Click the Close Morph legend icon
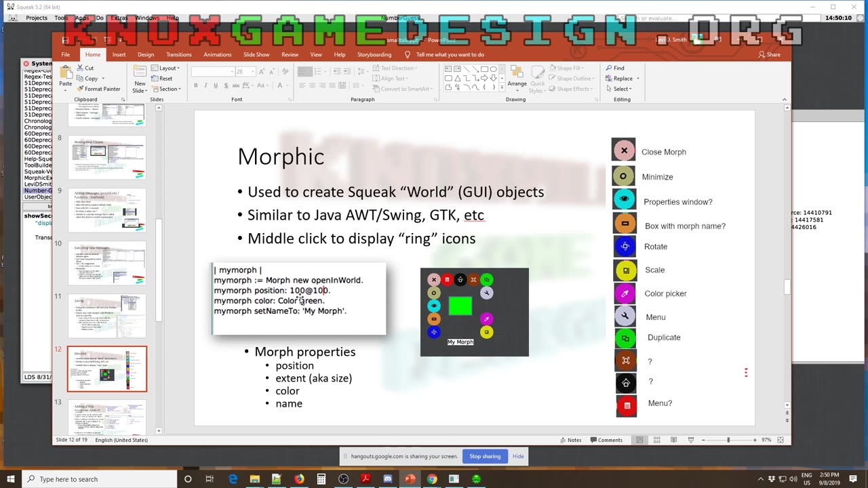Screen dimensions: 868x488 coord(624,150)
